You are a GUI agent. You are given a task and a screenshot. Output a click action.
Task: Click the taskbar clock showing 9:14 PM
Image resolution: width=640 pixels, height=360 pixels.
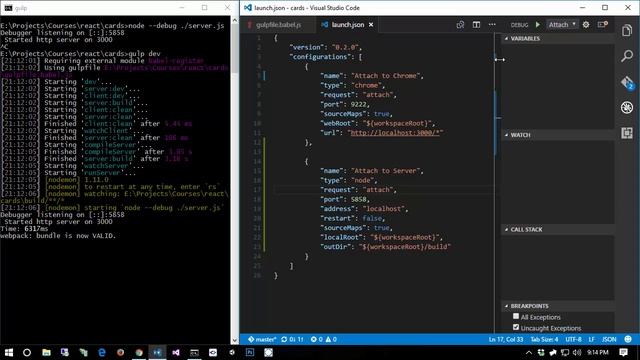[x=598, y=352]
